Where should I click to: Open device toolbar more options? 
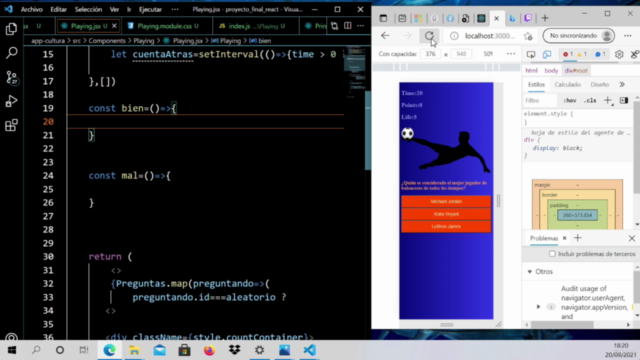(511, 54)
